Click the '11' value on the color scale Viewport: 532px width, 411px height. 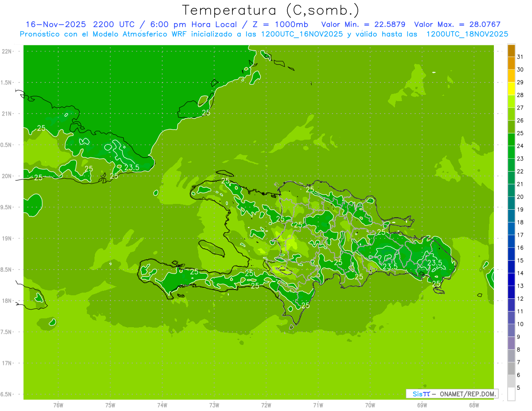pyautogui.click(x=520, y=311)
